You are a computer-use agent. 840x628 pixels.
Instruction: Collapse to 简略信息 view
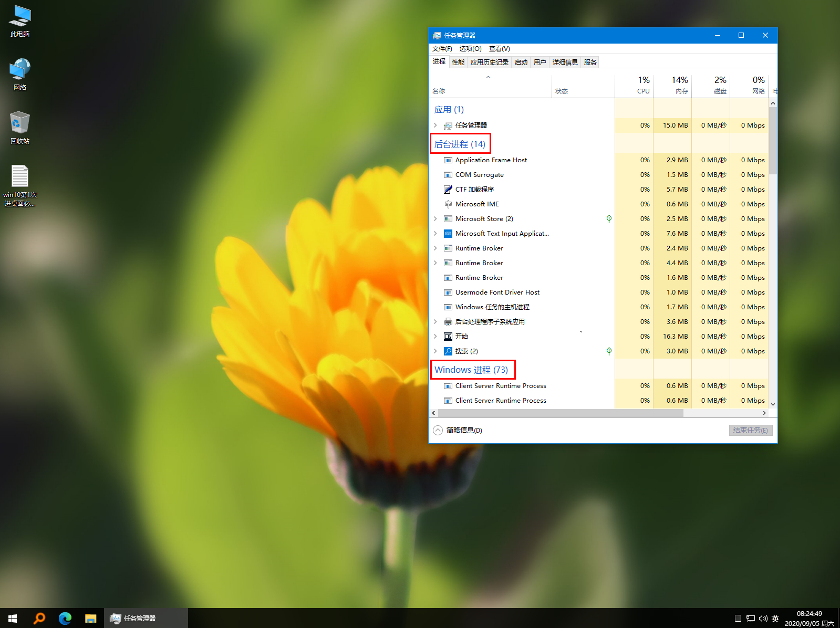[458, 430]
